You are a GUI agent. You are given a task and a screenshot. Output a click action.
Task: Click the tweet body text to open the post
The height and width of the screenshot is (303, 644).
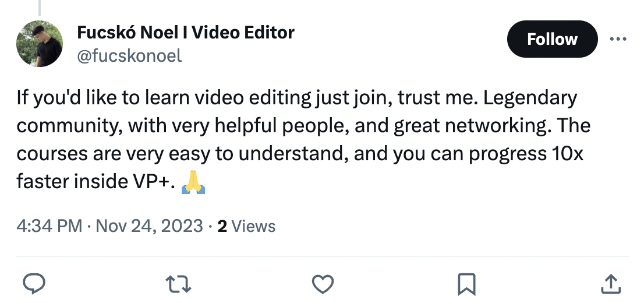click(291, 140)
